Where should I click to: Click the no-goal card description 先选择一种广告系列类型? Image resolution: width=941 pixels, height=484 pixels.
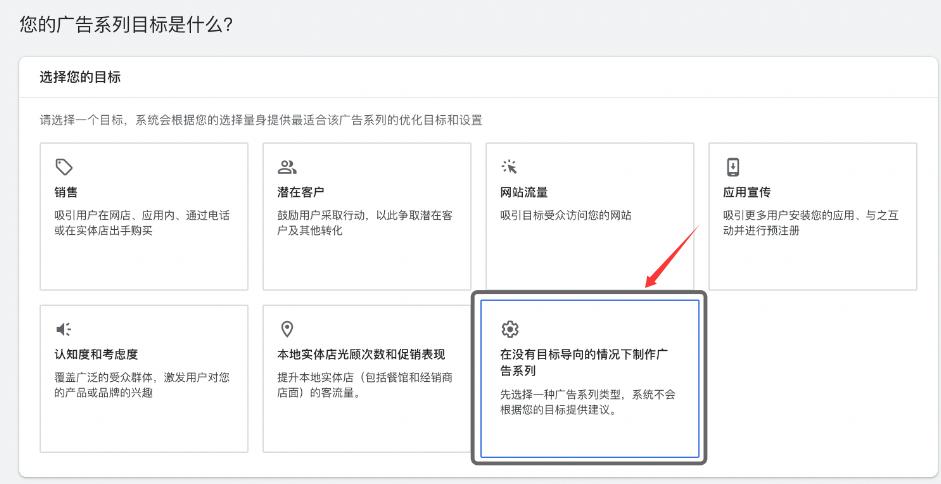pos(588,402)
